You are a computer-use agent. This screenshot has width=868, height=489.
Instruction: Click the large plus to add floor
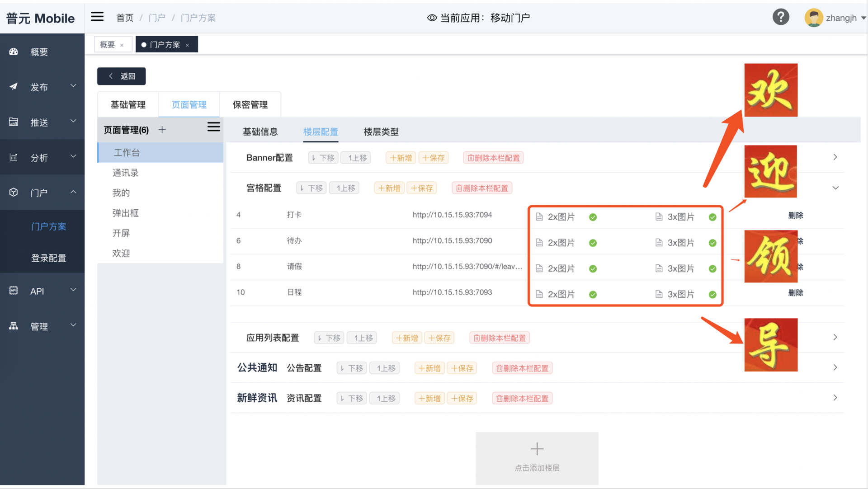pyautogui.click(x=537, y=449)
